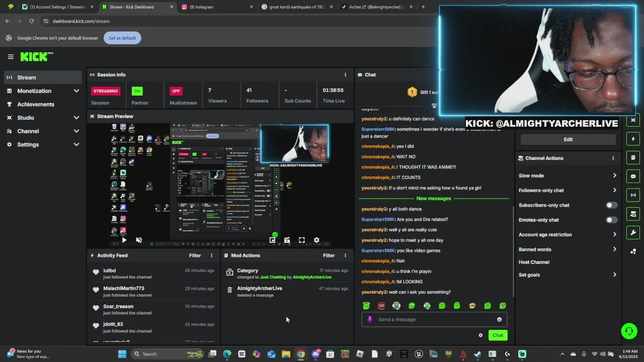Open emoji picker in message box
The height and width of the screenshot is (362, 644).
tap(499, 319)
